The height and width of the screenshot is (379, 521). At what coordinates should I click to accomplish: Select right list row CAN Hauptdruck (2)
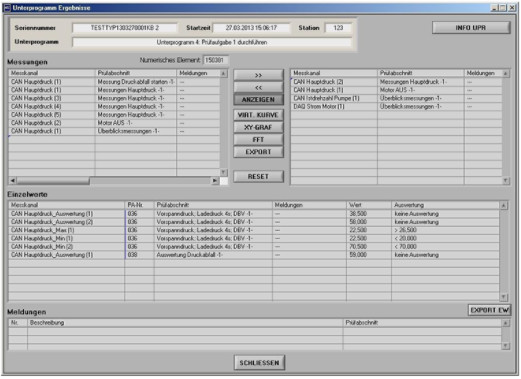click(397, 82)
